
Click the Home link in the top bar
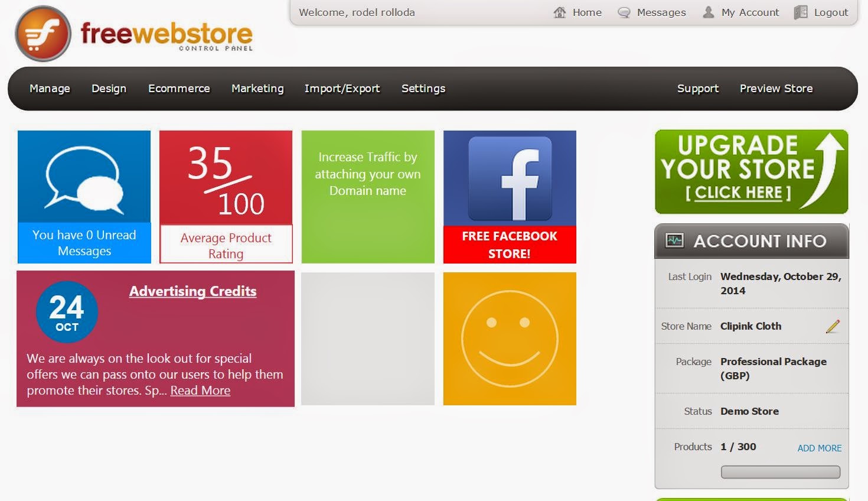(x=587, y=12)
